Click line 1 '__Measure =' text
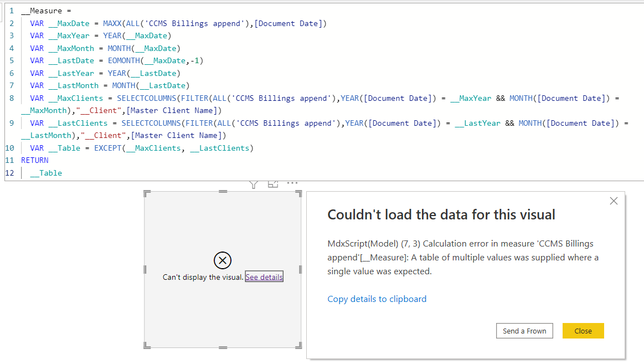The width and height of the screenshot is (644, 364). tap(46, 11)
